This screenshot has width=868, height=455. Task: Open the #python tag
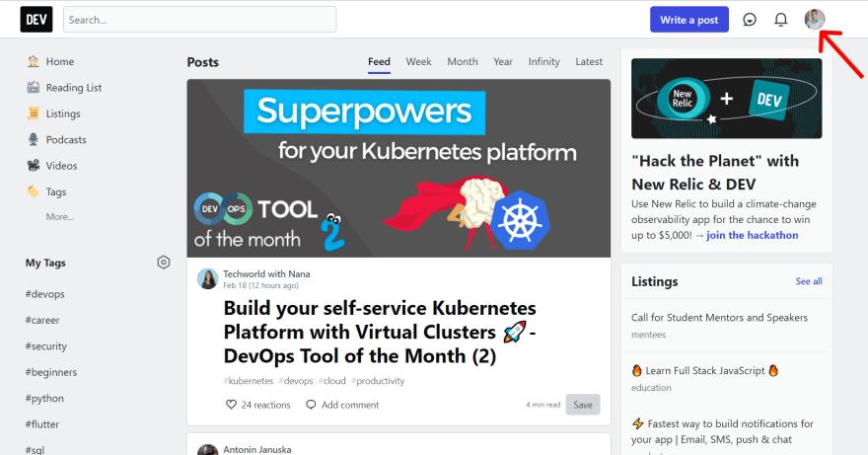point(44,398)
